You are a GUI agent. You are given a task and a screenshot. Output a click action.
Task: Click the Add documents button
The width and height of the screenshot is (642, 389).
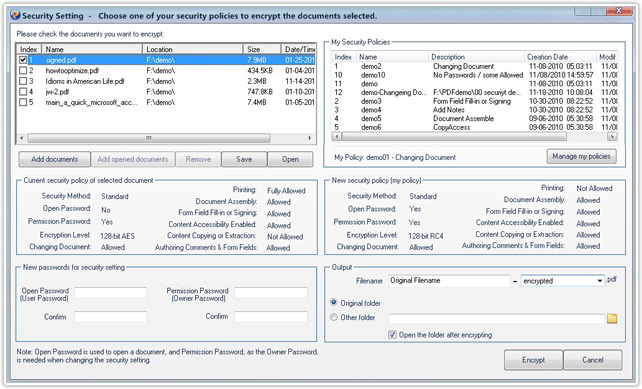[54, 159]
